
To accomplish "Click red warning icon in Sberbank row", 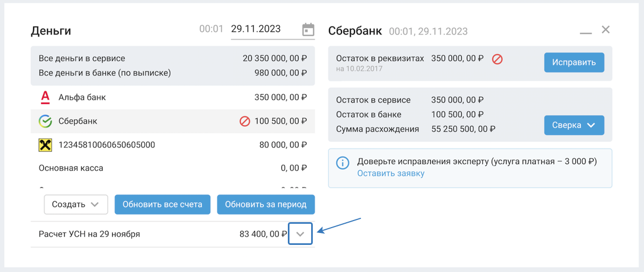I will (244, 121).
